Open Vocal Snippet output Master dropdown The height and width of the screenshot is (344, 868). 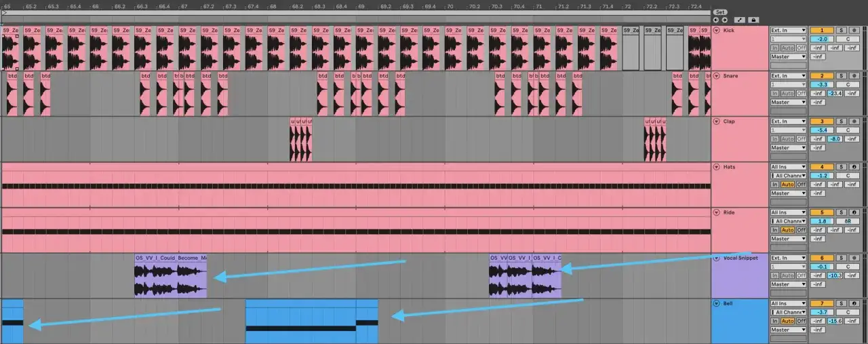pos(789,284)
